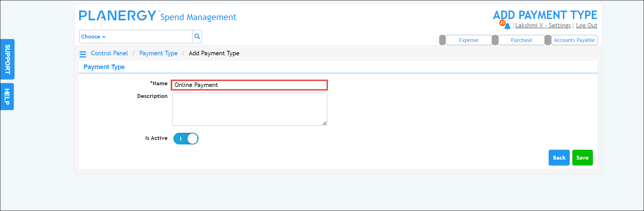644x211 pixels.
Task: Click the Log Out link
Action: tap(586, 25)
